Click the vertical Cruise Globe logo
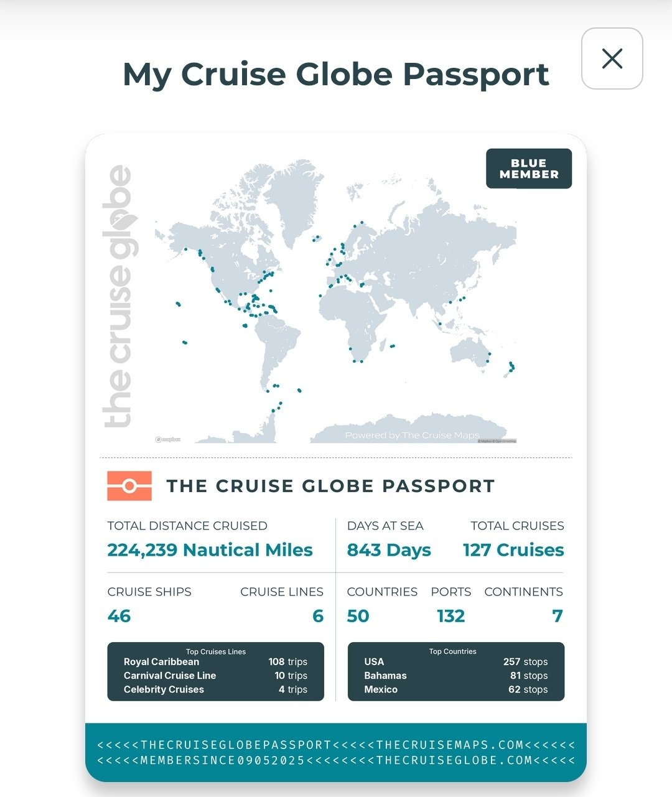The width and height of the screenshot is (672, 797). coord(119,296)
